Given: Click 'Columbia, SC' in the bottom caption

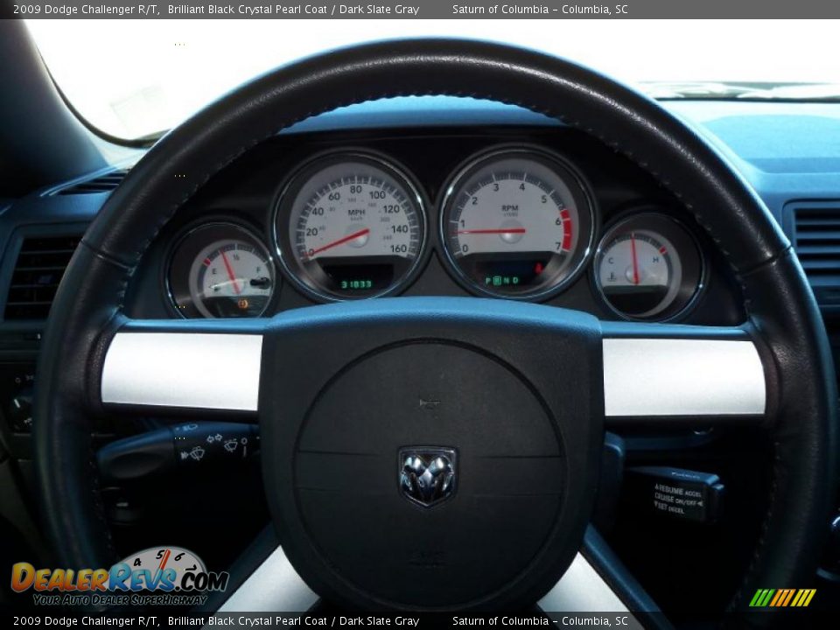Looking at the screenshot, I should point(594,621).
